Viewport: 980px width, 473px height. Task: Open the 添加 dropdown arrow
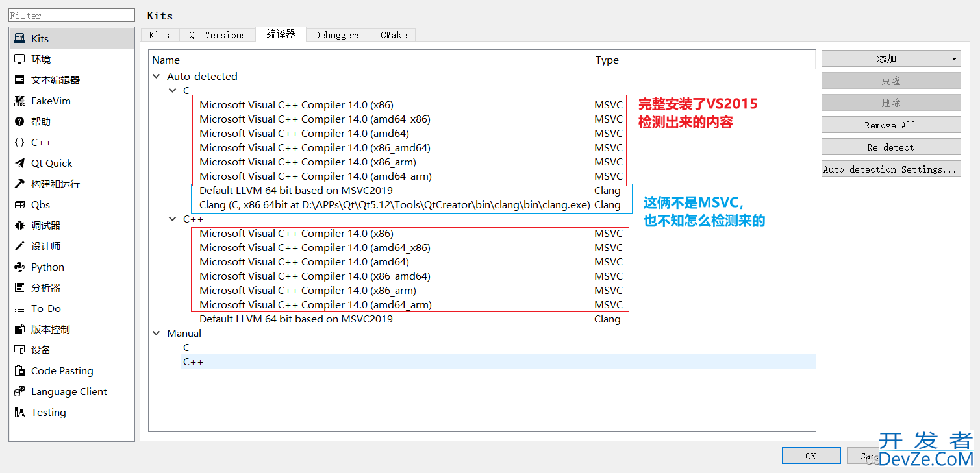point(954,59)
